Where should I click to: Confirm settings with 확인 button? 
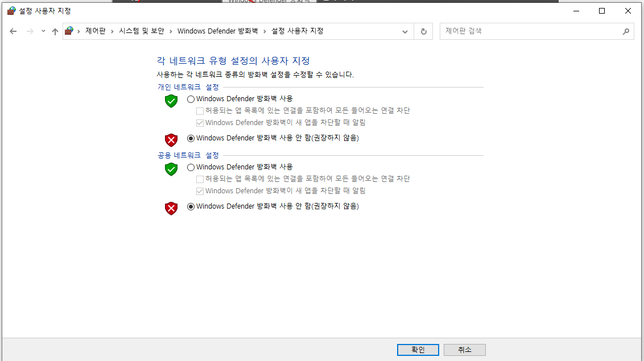[418, 350]
